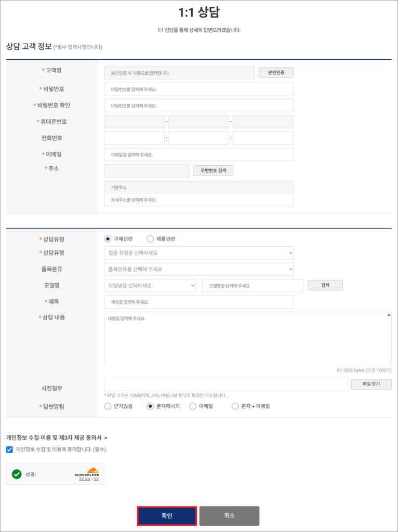
Task: Open the 질문 유형을 선택하세요 dropdown
Action: [x=198, y=253]
